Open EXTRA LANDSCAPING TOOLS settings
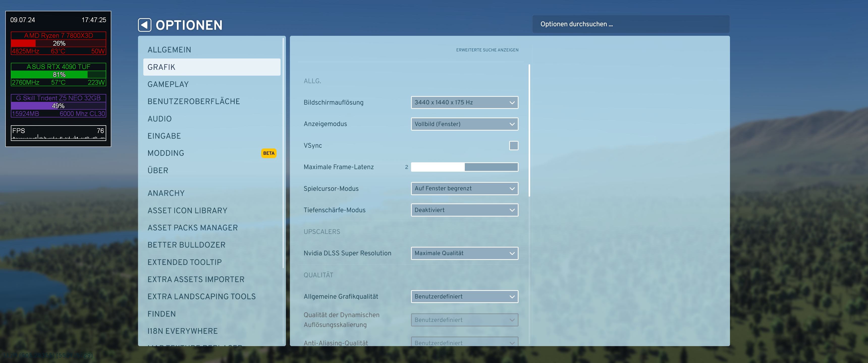The width and height of the screenshot is (868, 363). coord(202,297)
